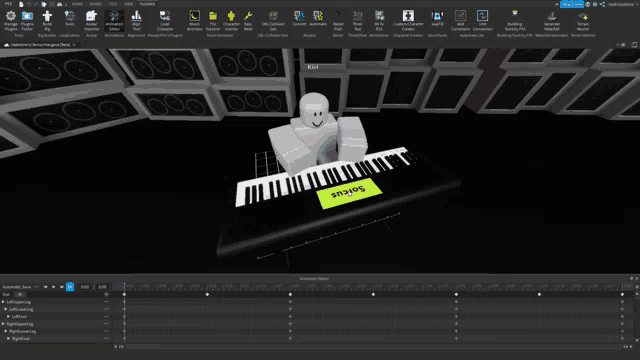Click the new file icon in title bar
Viewport: 640px width, 360px height.
[x=21, y=4]
